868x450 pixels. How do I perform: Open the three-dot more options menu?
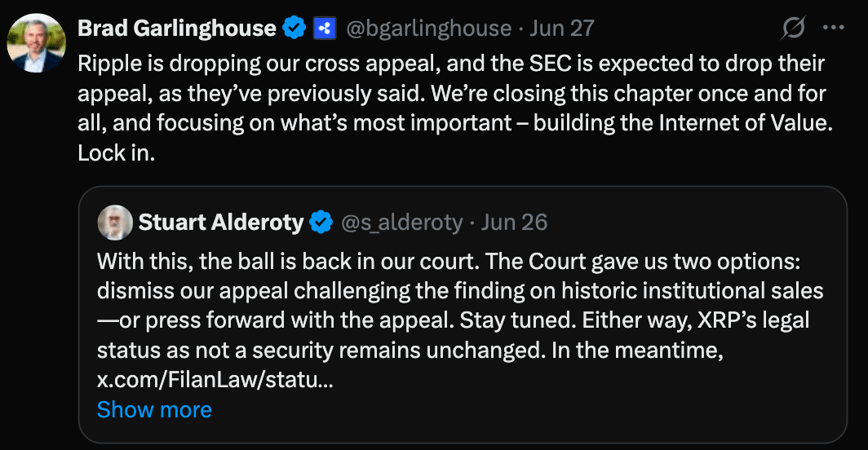pos(833,28)
